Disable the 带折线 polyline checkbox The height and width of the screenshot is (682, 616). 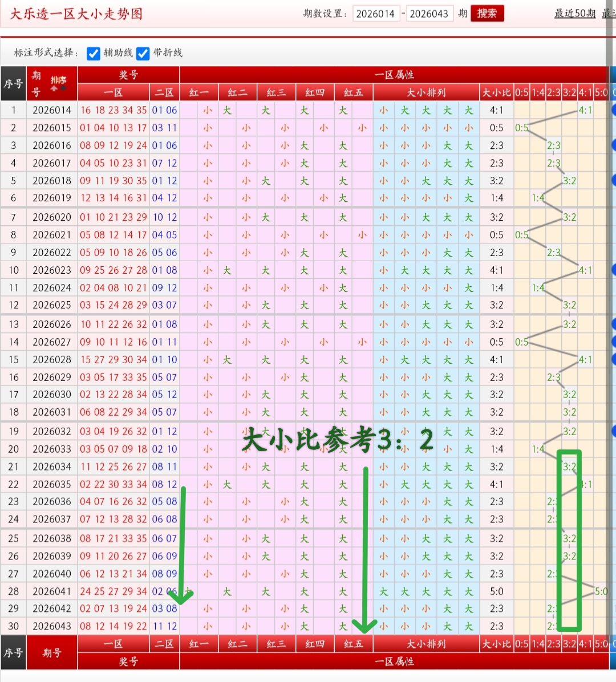(x=143, y=53)
